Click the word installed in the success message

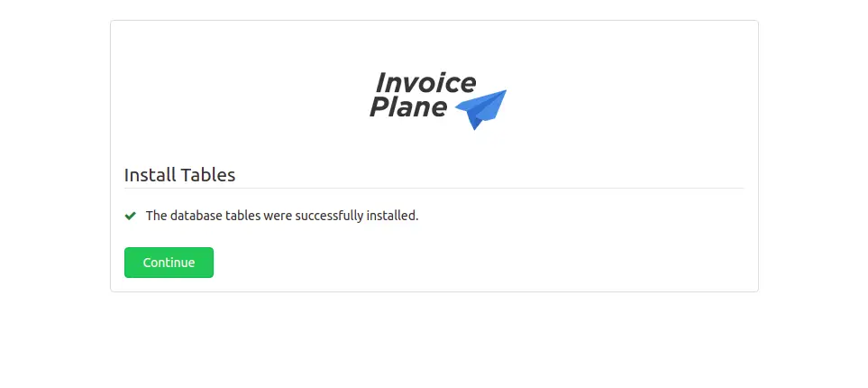tap(392, 216)
